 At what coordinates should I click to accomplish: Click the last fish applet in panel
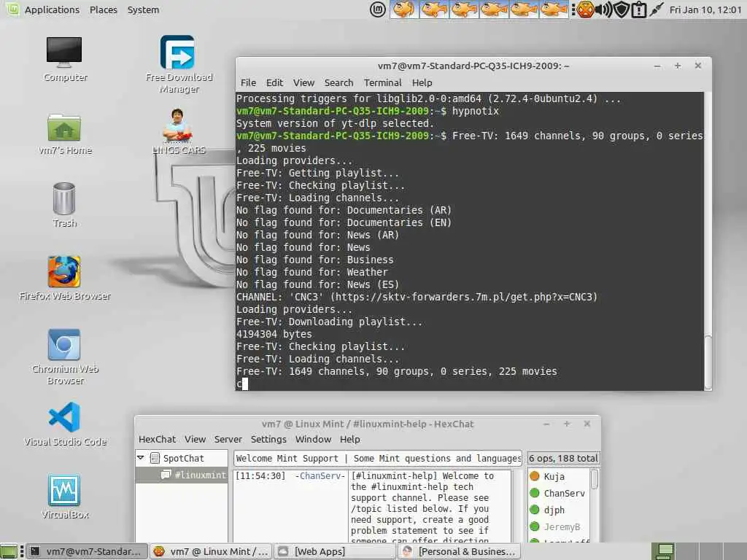[554, 9]
